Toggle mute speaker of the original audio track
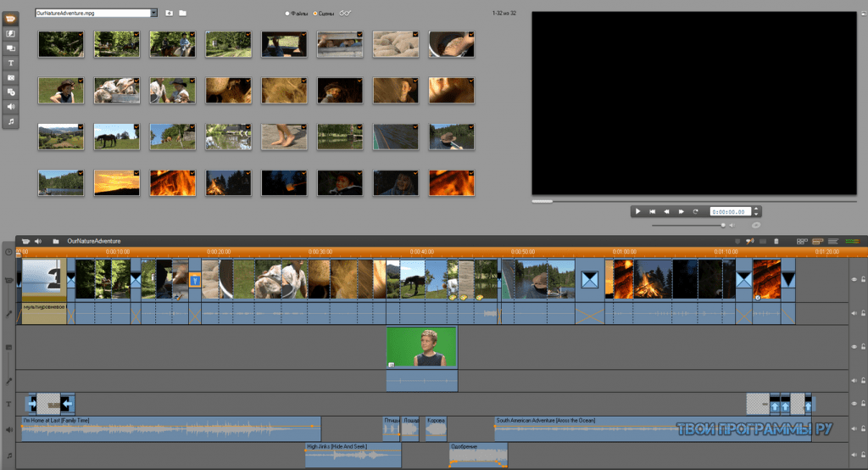Screen dimensions: 868x470 (854, 313)
